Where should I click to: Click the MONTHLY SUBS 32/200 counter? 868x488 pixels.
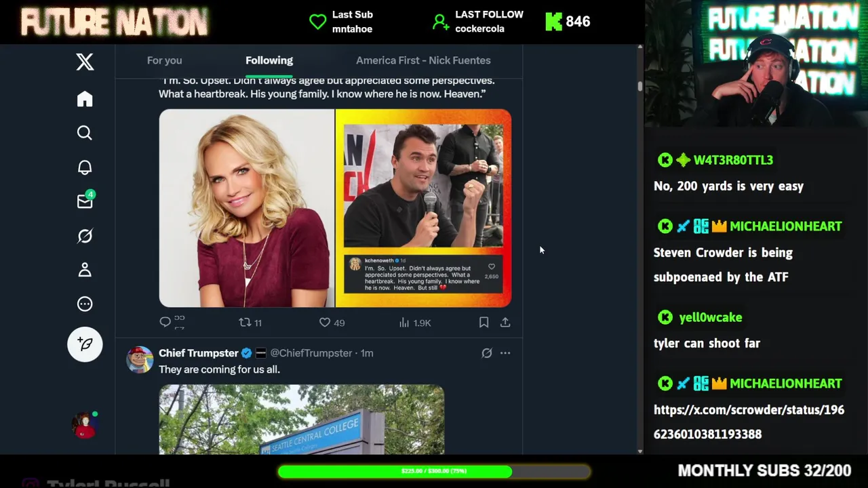(x=764, y=470)
